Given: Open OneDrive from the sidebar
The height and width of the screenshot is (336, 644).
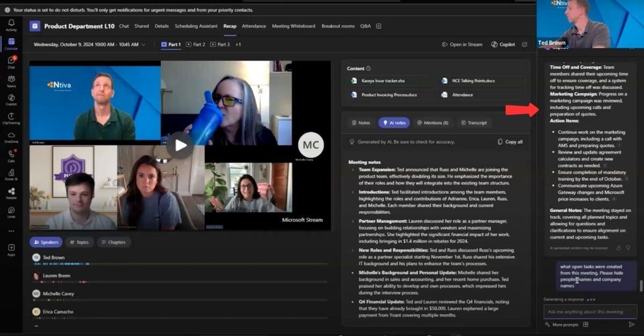Looking at the screenshot, I should (11, 137).
